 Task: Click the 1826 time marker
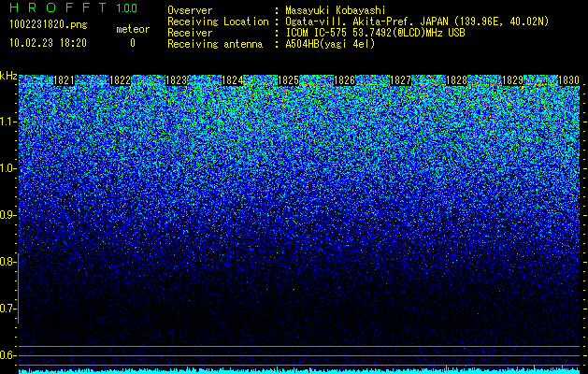[344, 80]
